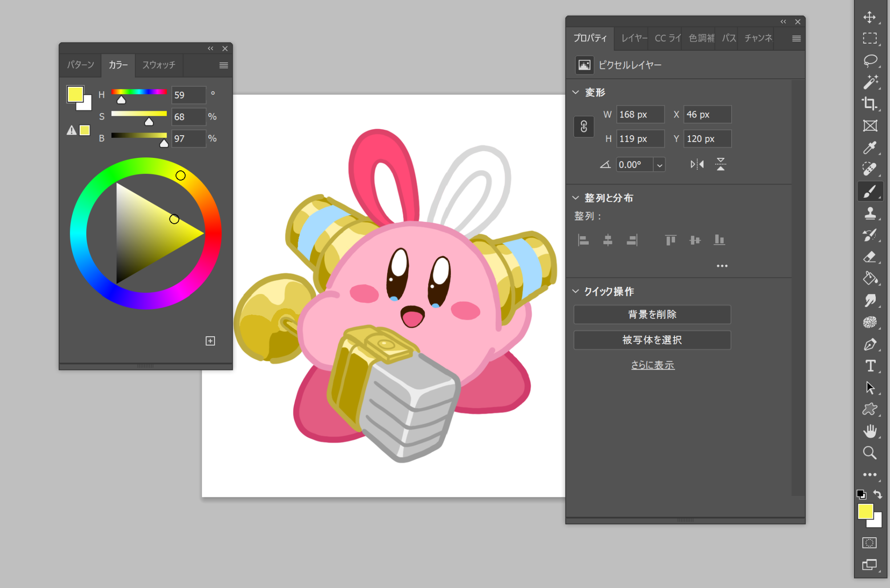
Task: Click the さらに表示 link
Action: pos(653,365)
